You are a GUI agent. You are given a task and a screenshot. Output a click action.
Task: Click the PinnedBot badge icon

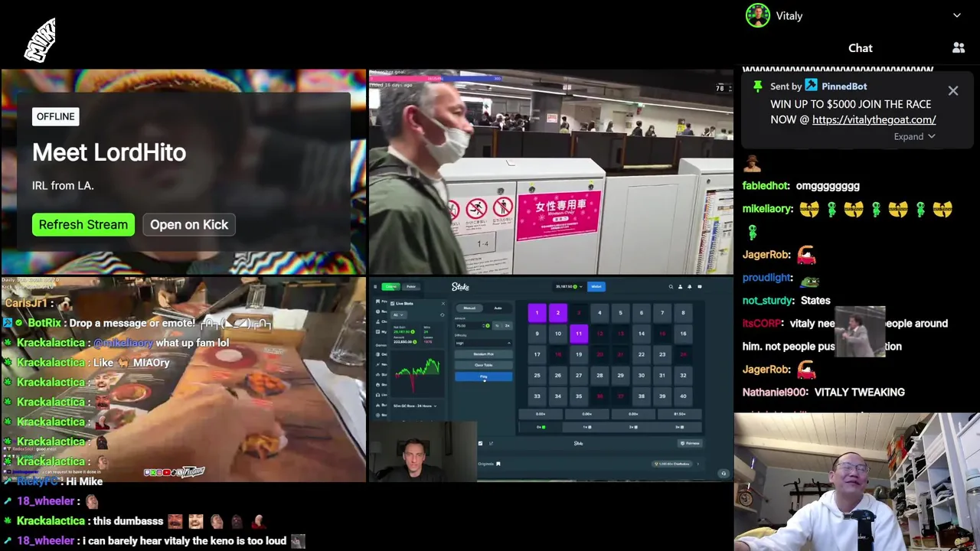coord(811,86)
